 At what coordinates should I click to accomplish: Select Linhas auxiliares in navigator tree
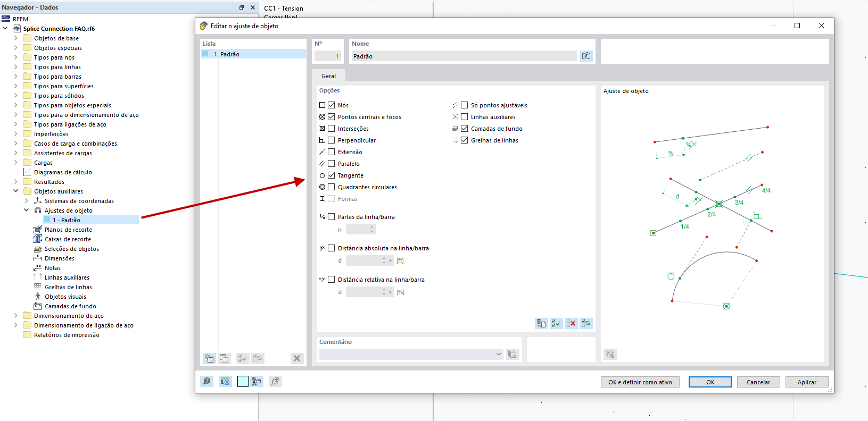coord(67,277)
